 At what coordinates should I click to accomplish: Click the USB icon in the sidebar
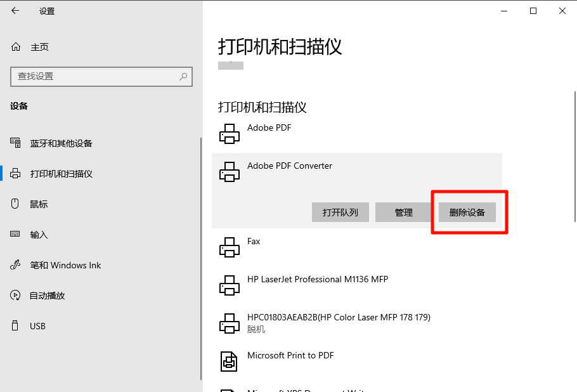pyautogui.click(x=15, y=325)
